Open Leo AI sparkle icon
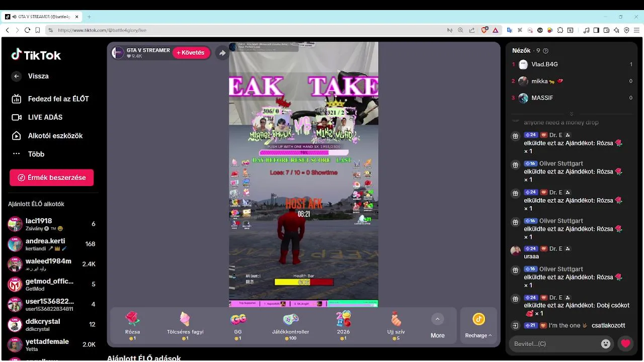This screenshot has width=644, height=362. tap(616, 30)
